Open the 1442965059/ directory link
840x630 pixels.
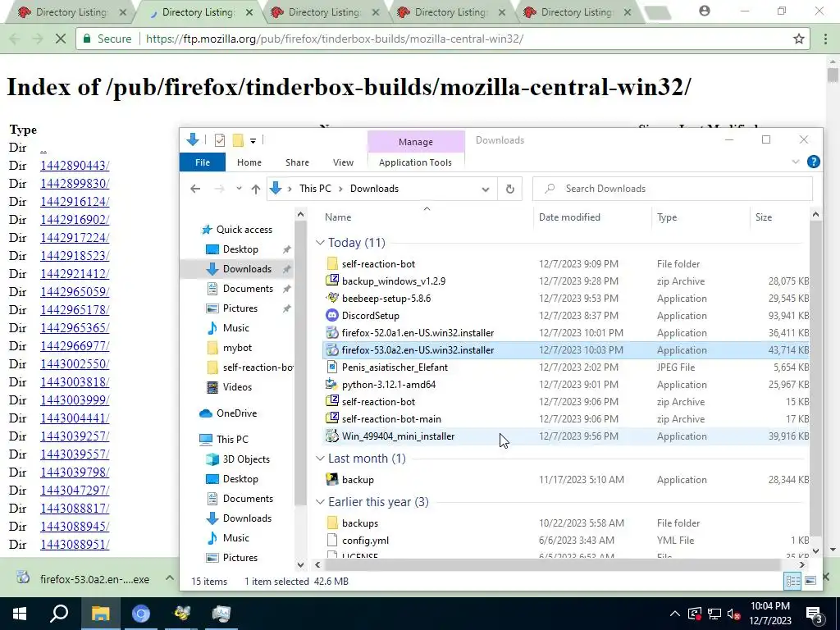75,292
